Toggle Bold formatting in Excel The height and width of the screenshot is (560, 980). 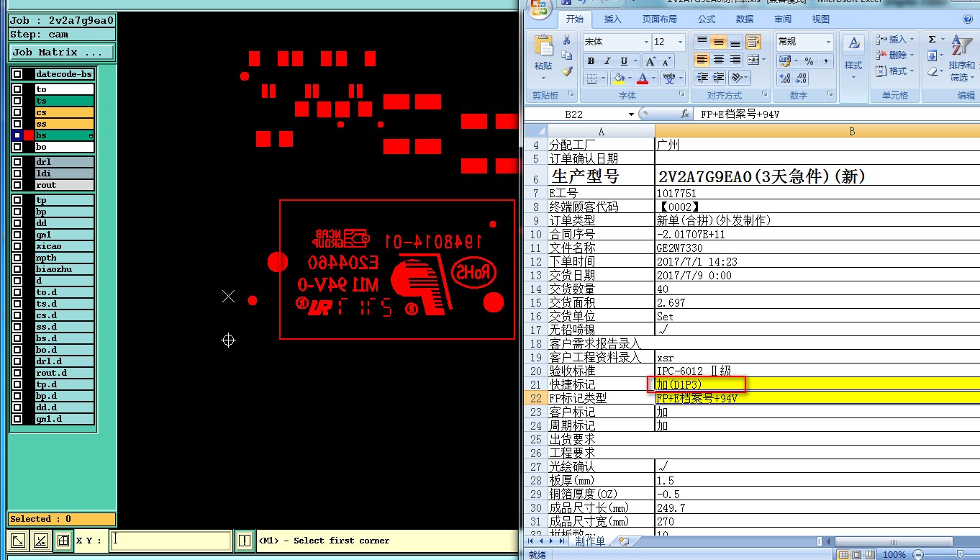pos(591,61)
